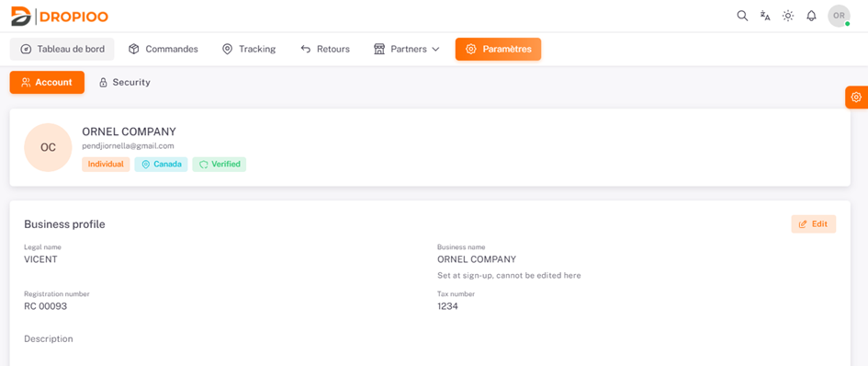
Task: Click the box icon beside Commandes
Action: tap(133, 49)
